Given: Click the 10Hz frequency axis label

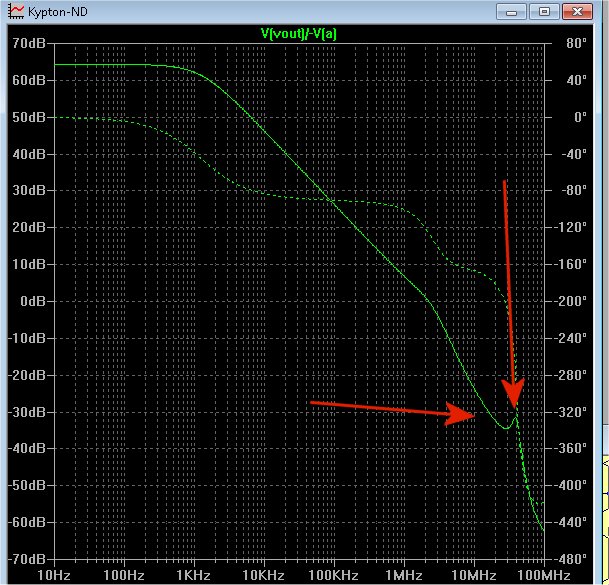Looking at the screenshot, I should 54,575.
